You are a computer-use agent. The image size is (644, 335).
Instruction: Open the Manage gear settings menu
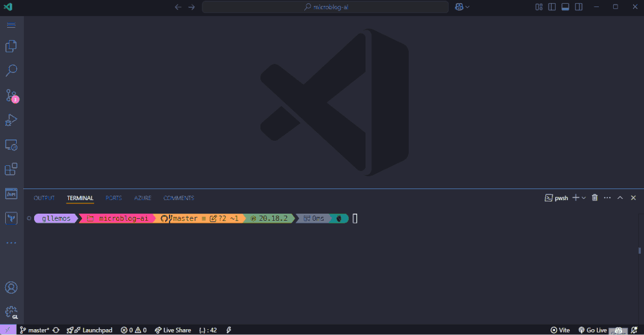[11, 312]
